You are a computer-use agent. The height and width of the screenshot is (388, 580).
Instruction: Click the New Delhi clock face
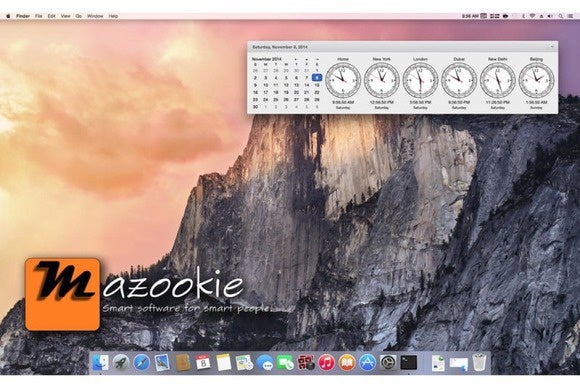tap(498, 80)
